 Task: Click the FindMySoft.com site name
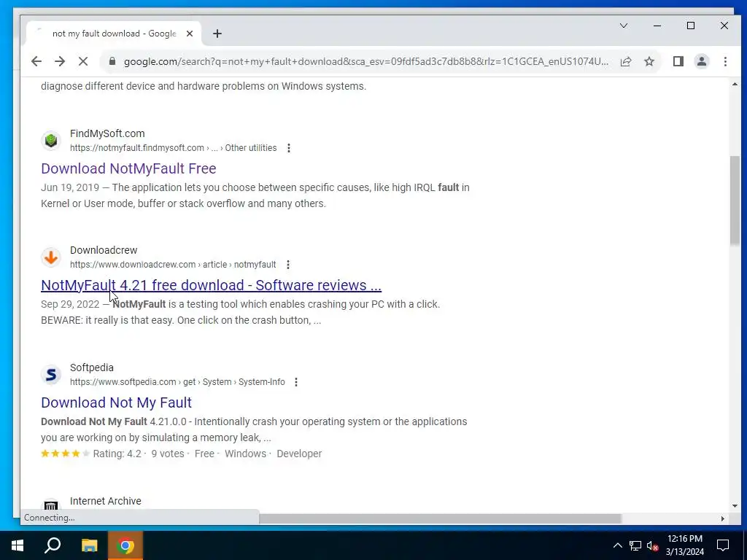pos(107,134)
